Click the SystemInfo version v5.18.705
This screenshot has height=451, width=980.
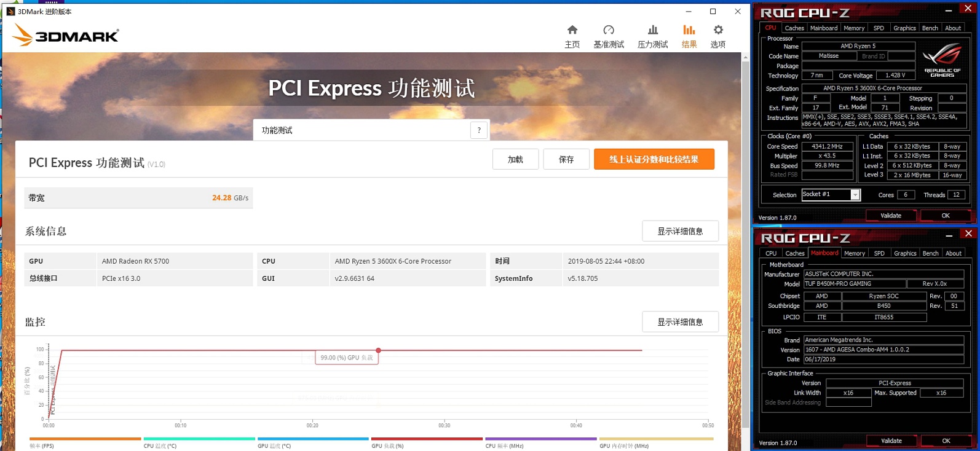click(x=583, y=278)
